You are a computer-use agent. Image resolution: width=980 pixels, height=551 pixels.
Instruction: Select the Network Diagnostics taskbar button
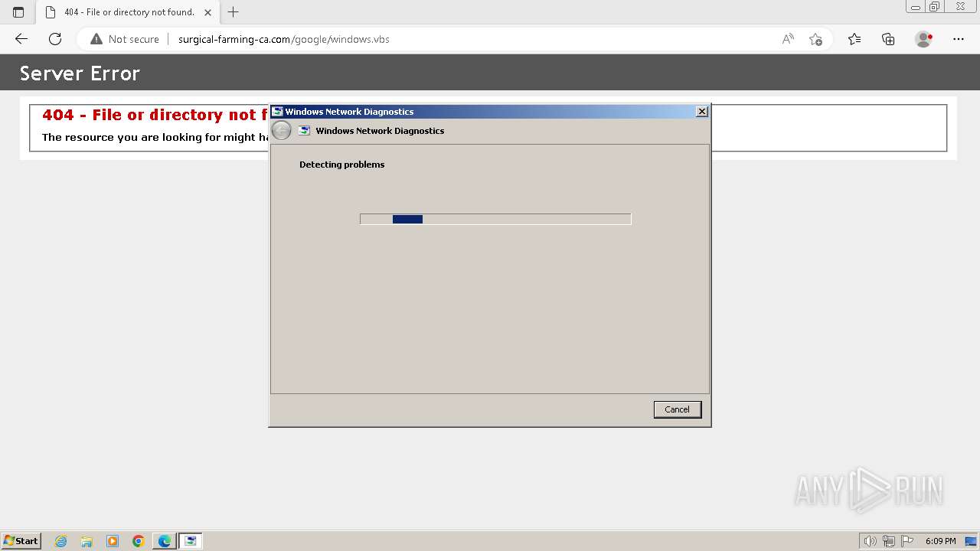pyautogui.click(x=190, y=541)
